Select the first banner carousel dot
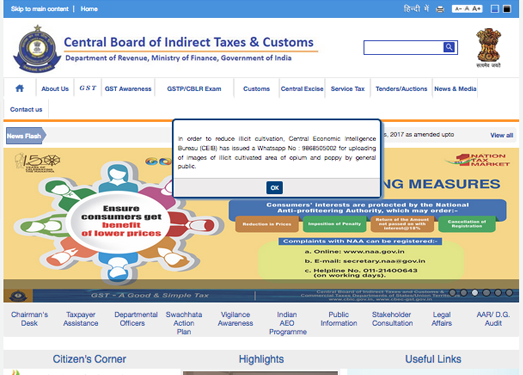 [x=452, y=293]
